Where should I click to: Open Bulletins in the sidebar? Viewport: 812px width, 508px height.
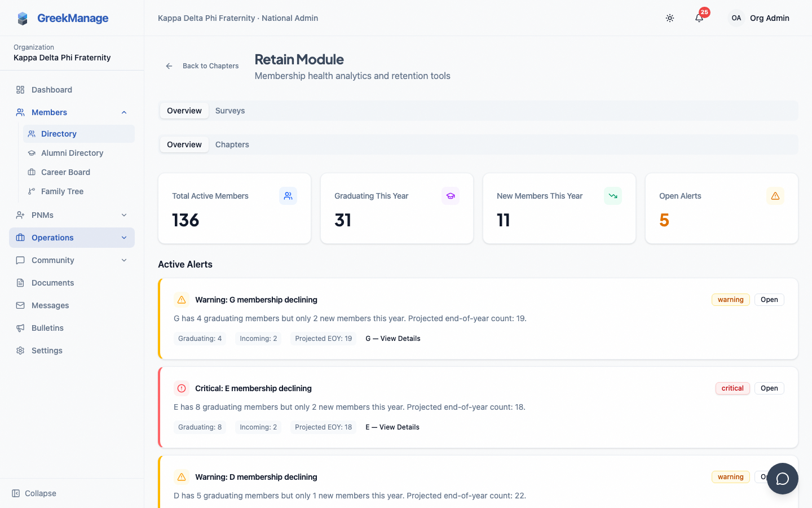click(x=72, y=328)
